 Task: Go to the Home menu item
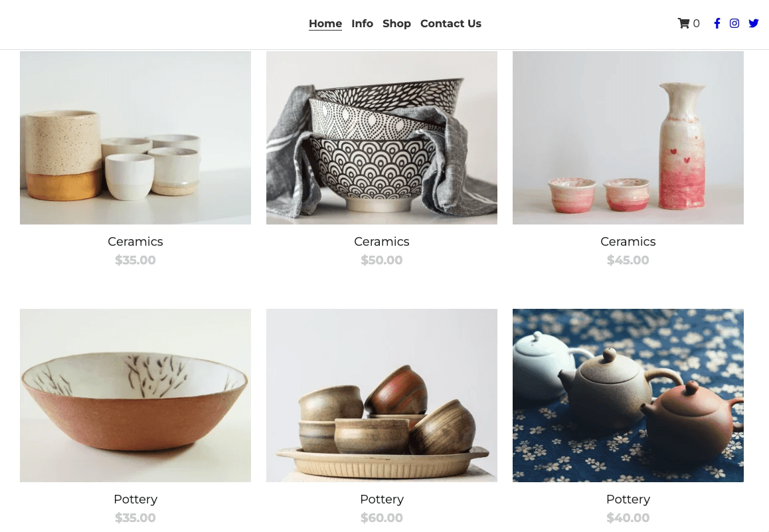point(325,23)
